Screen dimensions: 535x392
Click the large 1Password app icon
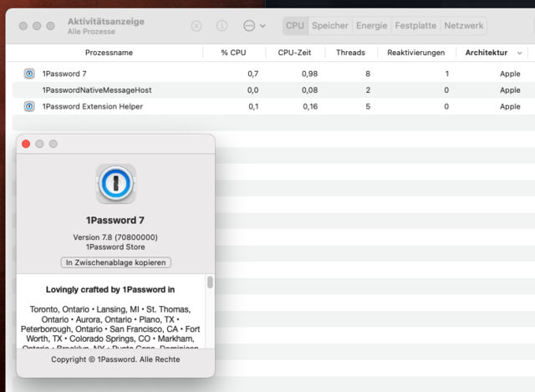tap(115, 184)
